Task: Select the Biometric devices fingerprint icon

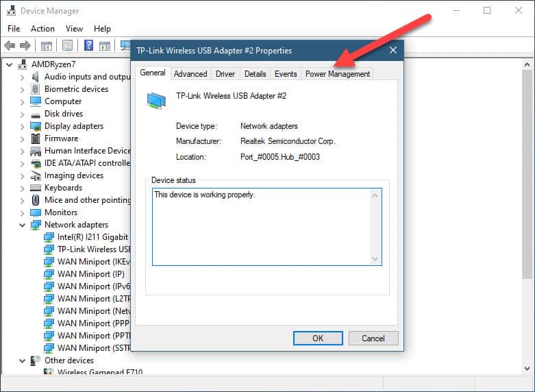Action: (36, 89)
